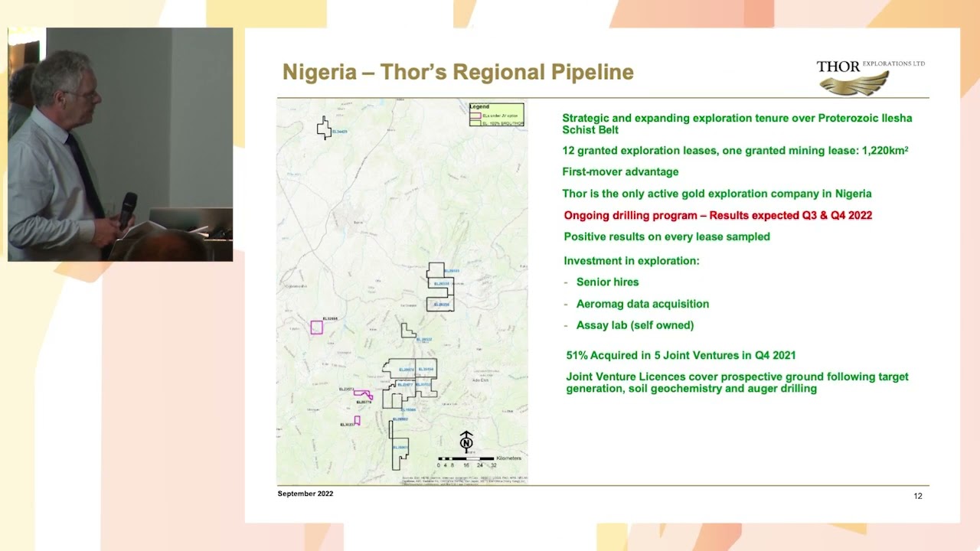Click 'Investment in exploration:' heading
Screen dimensions: 980x551
632,261
